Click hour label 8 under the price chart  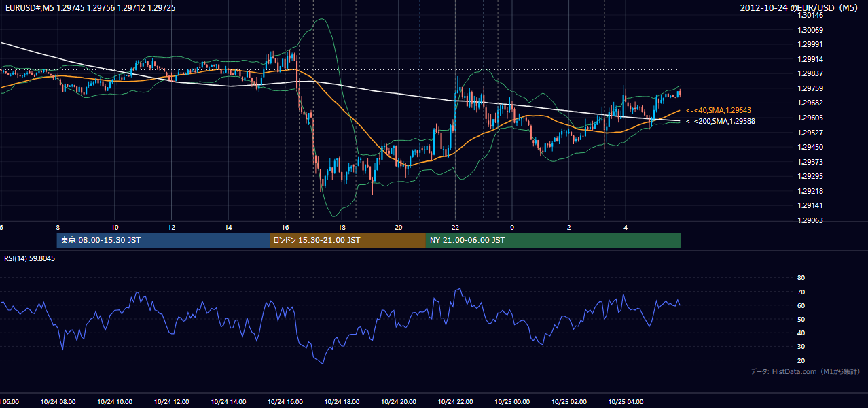pyautogui.click(x=58, y=228)
